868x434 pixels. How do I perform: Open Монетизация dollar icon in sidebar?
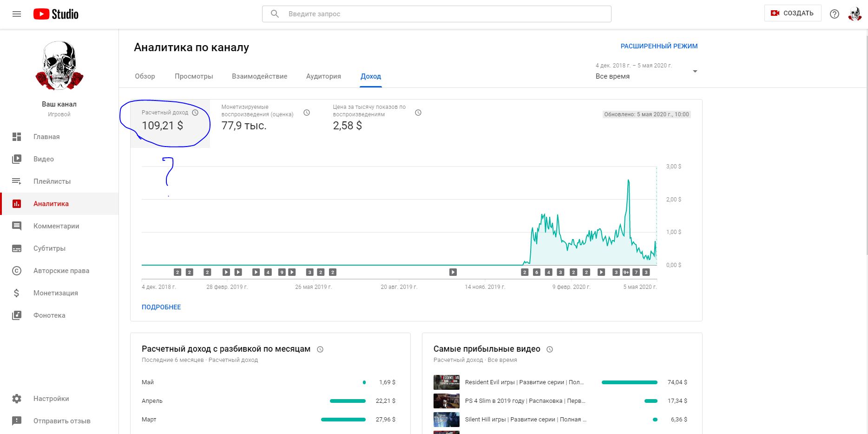pos(17,293)
